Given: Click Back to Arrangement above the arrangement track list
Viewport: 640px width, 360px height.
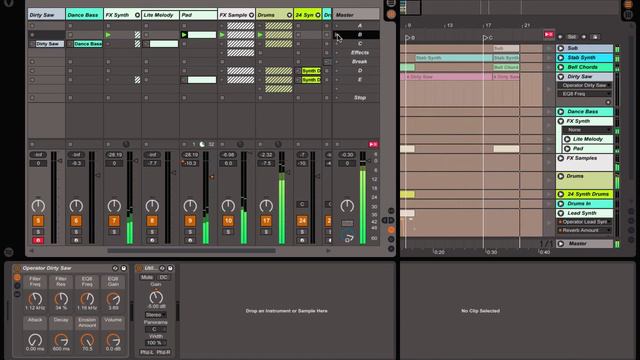Looking at the screenshot, I should tap(549, 34).
